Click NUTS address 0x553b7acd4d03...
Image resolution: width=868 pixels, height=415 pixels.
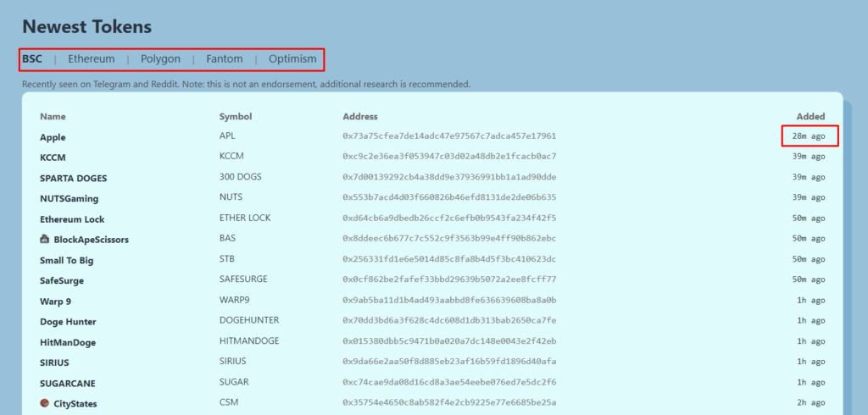pos(449,197)
